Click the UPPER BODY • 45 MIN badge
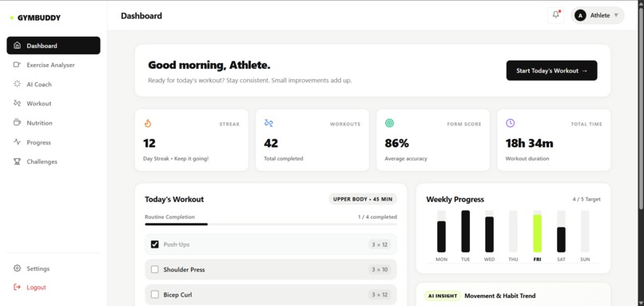 pyautogui.click(x=363, y=199)
